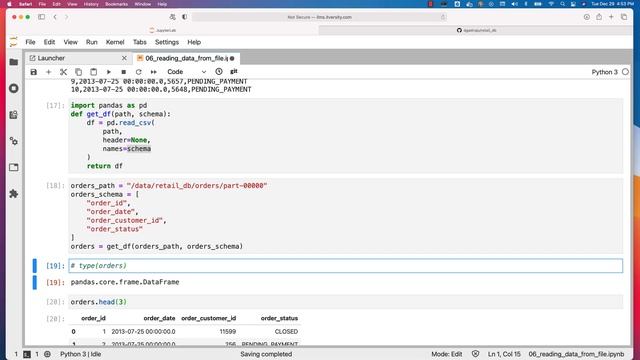Click Python 3 | Idle in status bar
Screen dimensions: 640x360
(81, 354)
